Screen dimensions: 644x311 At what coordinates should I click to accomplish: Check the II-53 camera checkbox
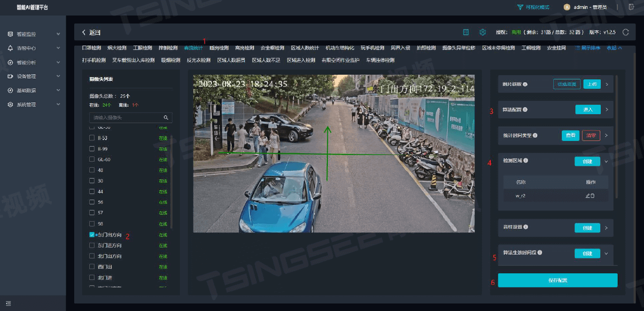[x=92, y=138]
